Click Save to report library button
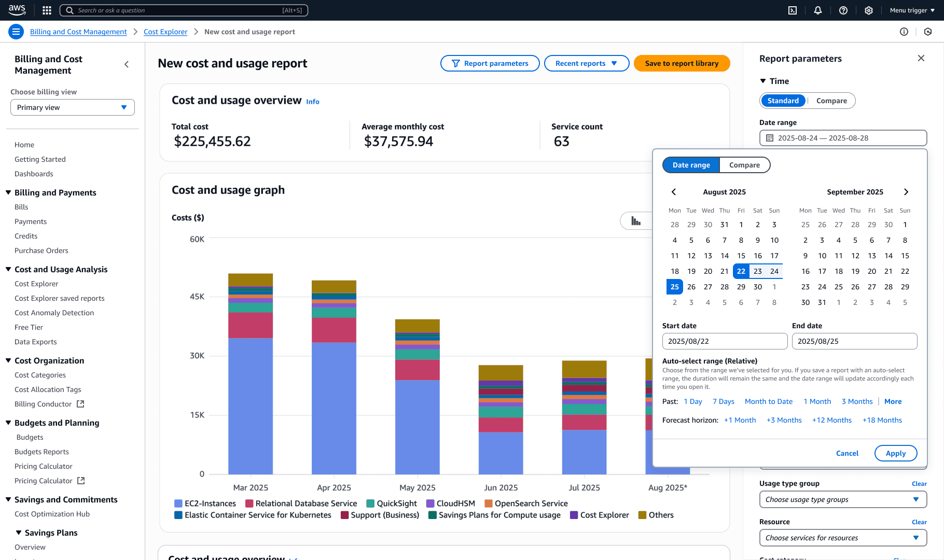The height and width of the screenshot is (560, 944). tap(682, 63)
